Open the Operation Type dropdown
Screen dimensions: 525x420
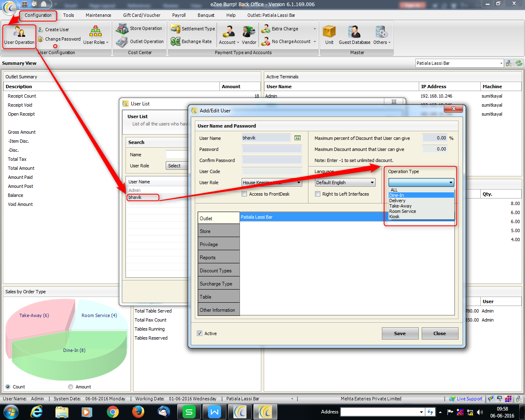(421, 183)
